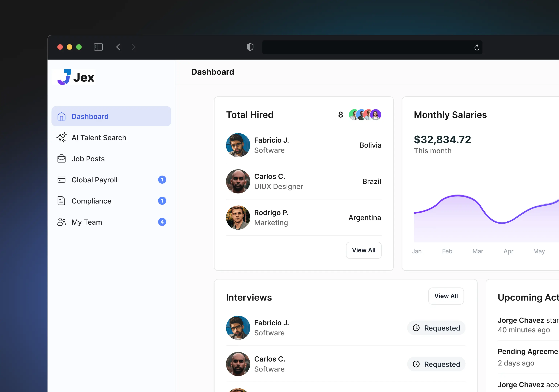The height and width of the screenshot is (392, 559).
Task: Click the clock icon beside Fabricio's Requested status
Action: coord(416,328)
